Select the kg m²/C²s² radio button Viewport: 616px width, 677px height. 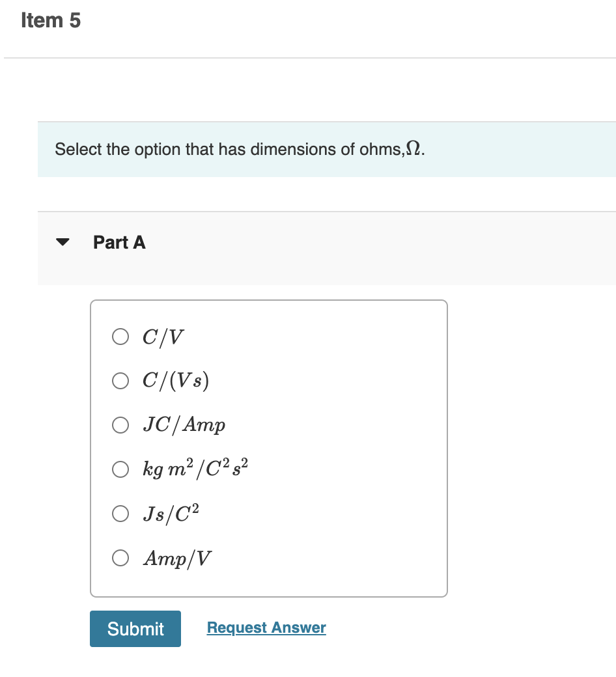click(x=120, y=469)
